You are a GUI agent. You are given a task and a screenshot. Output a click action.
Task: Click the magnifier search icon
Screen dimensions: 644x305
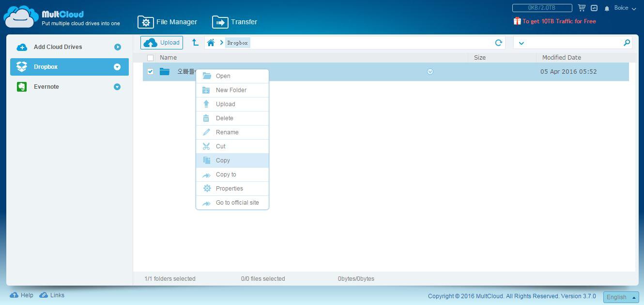(x=627, y=43)
